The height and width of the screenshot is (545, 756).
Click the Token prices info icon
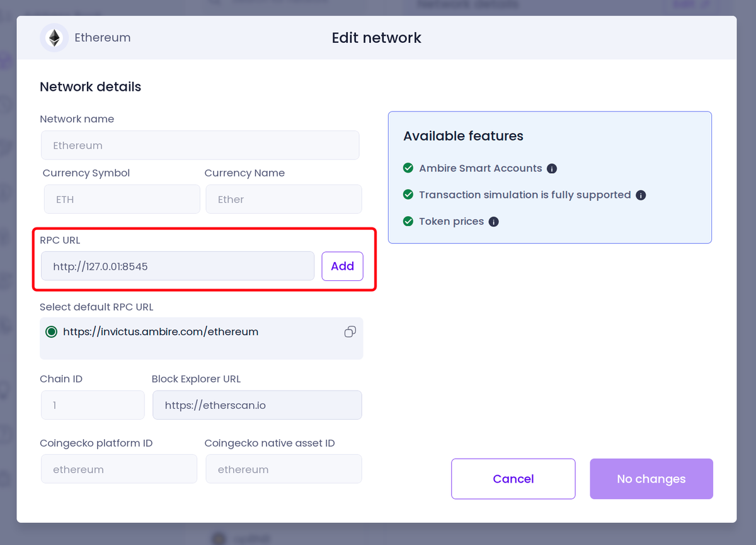click(494, 222)
